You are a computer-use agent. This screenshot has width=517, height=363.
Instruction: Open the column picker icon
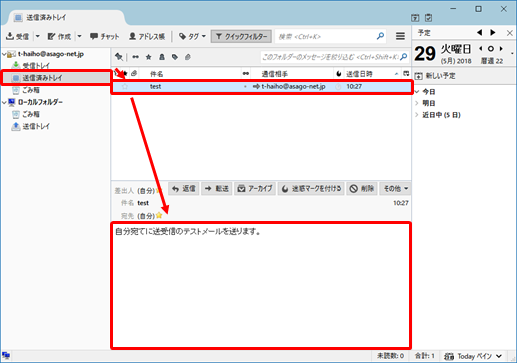pyautogui.click(x=406, y=73)
